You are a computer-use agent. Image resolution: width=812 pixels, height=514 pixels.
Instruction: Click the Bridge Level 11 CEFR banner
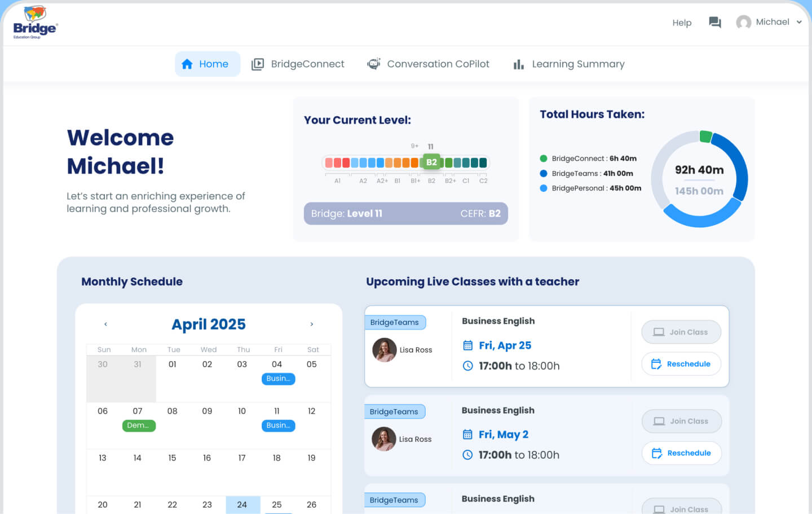point(406,213)
